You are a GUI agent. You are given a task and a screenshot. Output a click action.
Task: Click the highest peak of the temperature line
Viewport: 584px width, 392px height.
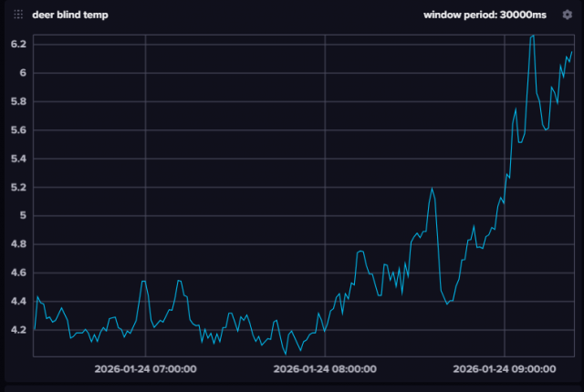532,36
